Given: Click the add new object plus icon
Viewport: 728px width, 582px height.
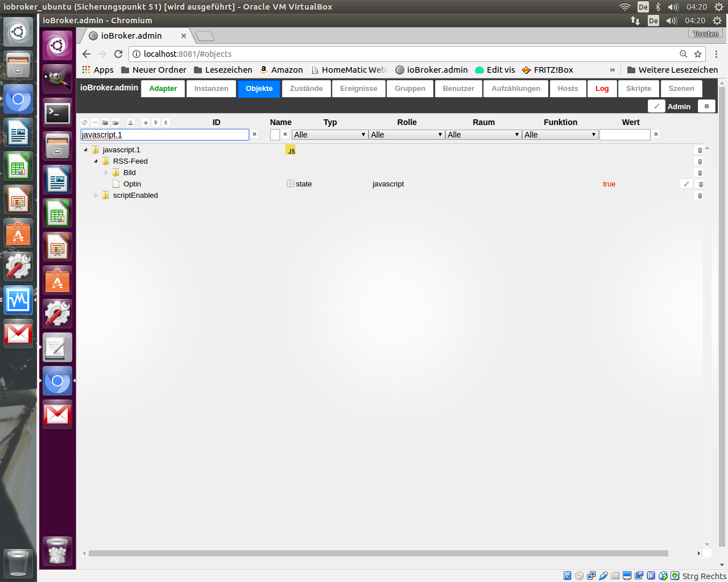Looking at the screenshot, I should point(146,122).
